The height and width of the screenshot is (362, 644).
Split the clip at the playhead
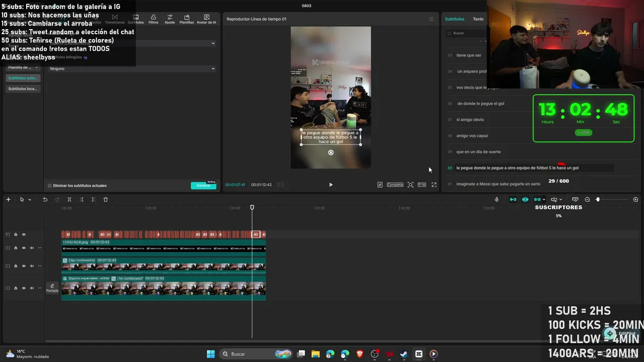[x=69, y=200]
